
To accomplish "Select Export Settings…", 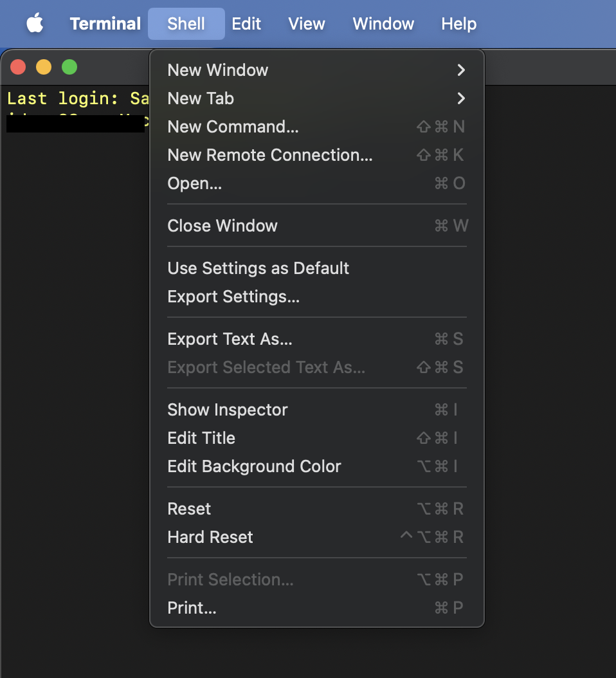I will pyautogui.click(x=317, y=297).
